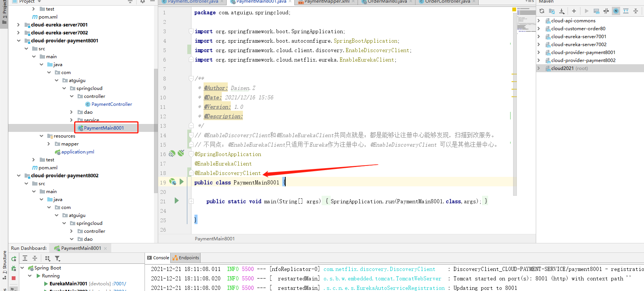
Task: Generate sources and update Maven folders
Action: click(552, 11)
